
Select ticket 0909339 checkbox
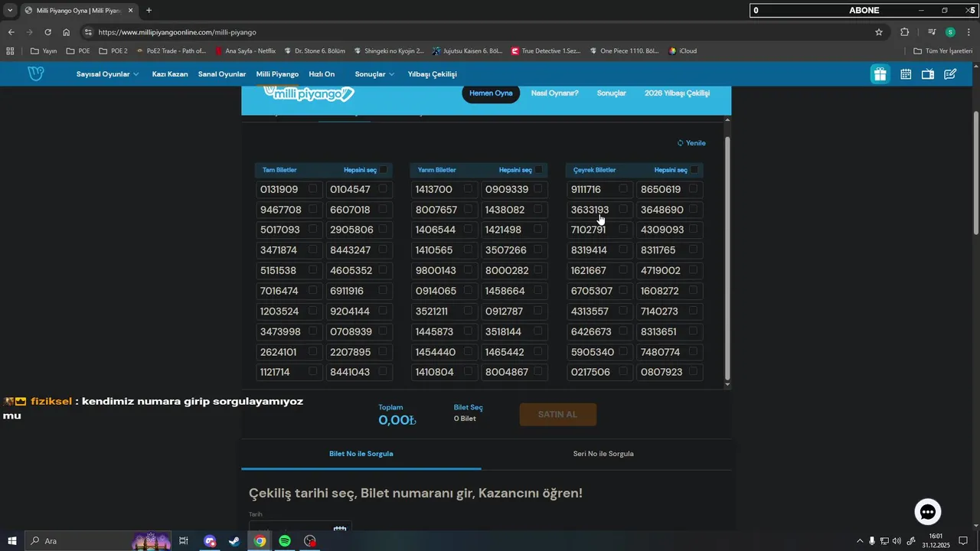click(x=538, y=189)
